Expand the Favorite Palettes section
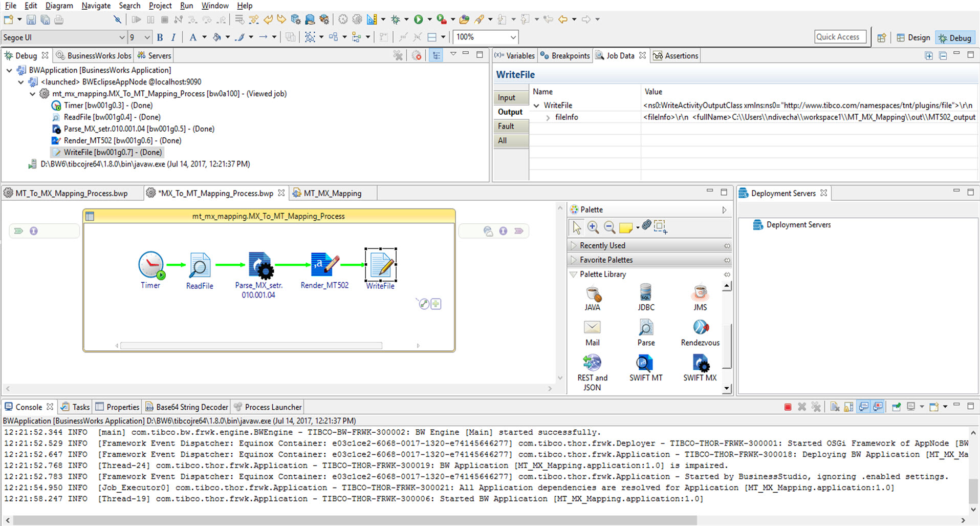Screen dimensions: 980x526 click(x=574, y=260)
